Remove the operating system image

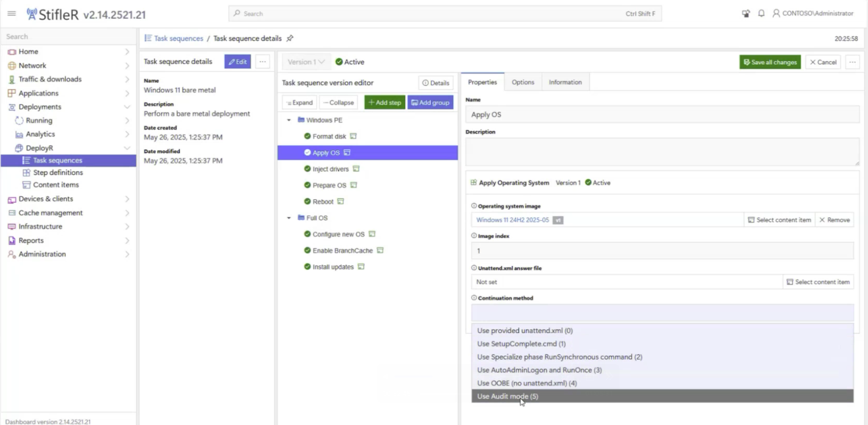(834, 220)
